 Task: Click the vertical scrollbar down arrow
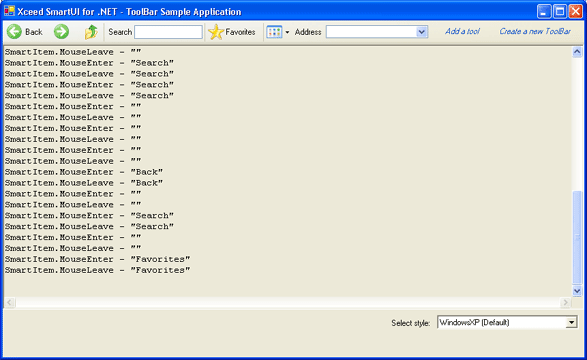coord(577,291)
